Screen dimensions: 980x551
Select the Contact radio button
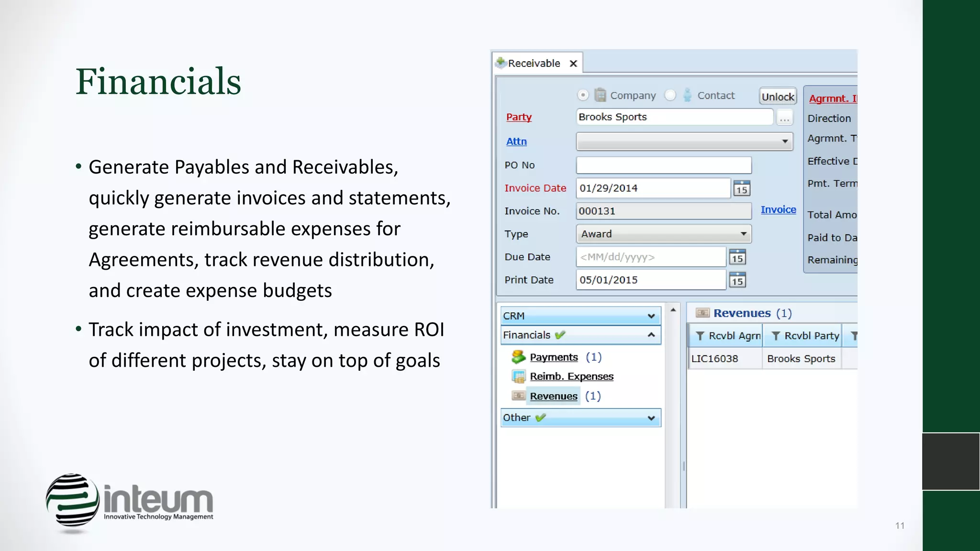pyautogui.click(x=670, y=95)
